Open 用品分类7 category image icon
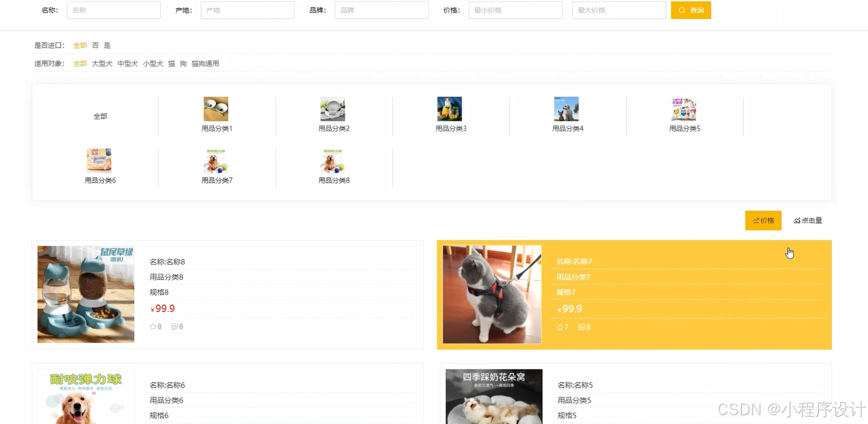 click(x=216, y=161)
